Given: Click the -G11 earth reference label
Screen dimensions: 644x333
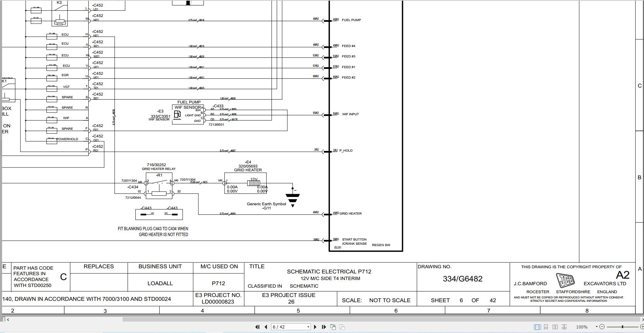Looking at the screenshot, I should pyautogui.click(x=266, y=208).
